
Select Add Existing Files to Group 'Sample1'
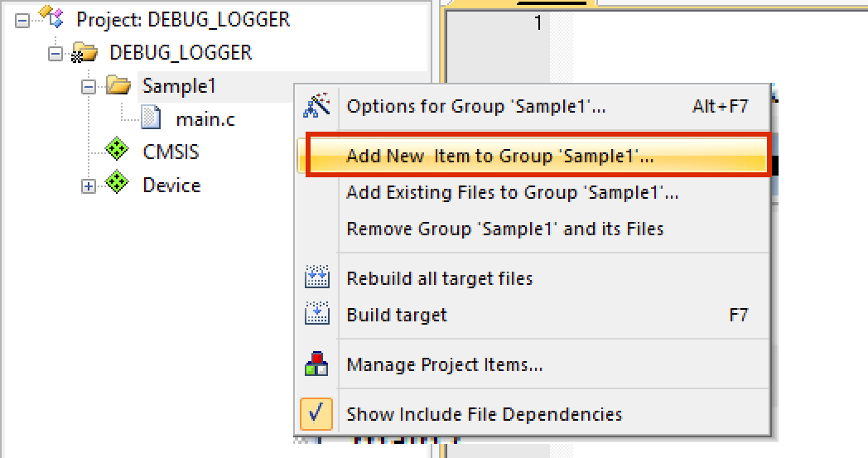click(x=512, y=192)
